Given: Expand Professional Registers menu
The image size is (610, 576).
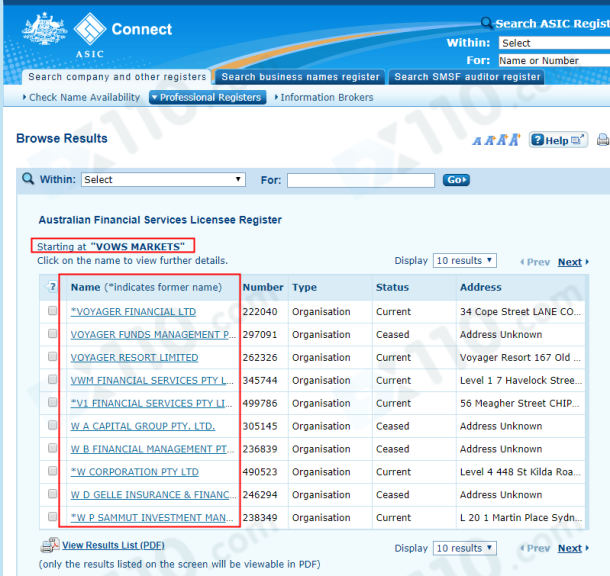Looking at the screenshot, I should click(207, 97).
